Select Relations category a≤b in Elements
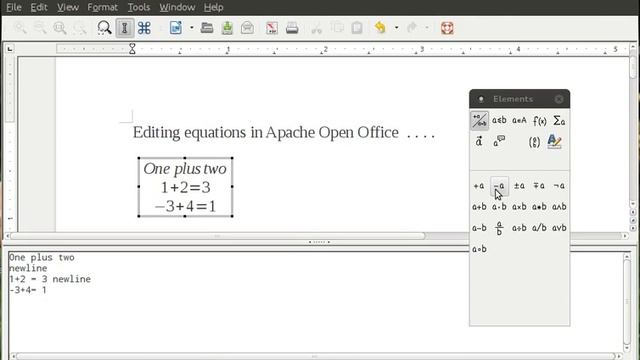Image resolution: width=640 pixels, height=360 pixels. coord(499,120)
